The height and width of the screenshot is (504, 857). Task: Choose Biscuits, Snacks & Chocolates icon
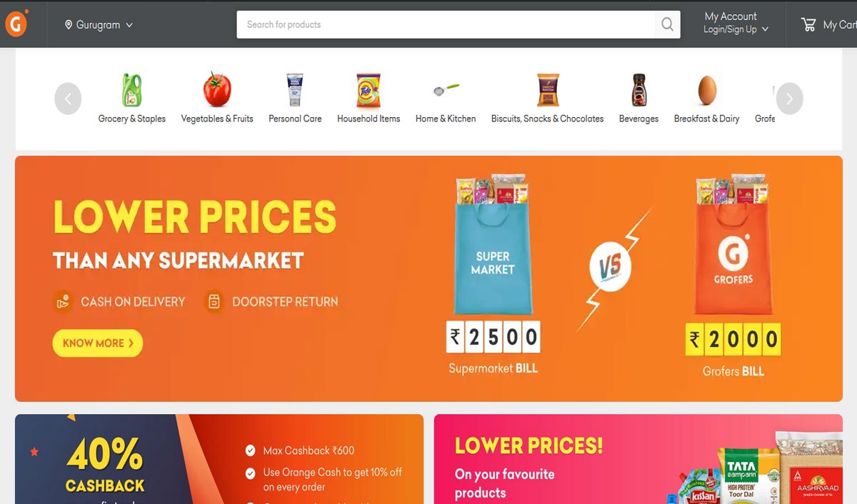coord(548,91)
